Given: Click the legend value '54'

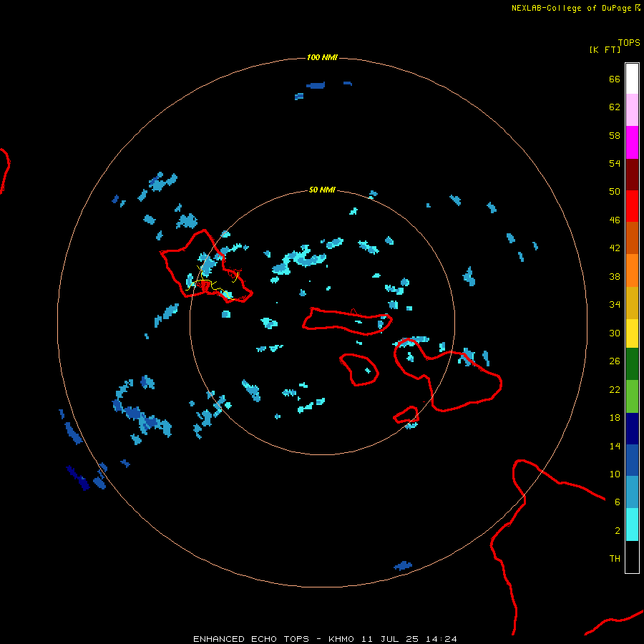Looking at the screenshot, I should coord(615,163).
